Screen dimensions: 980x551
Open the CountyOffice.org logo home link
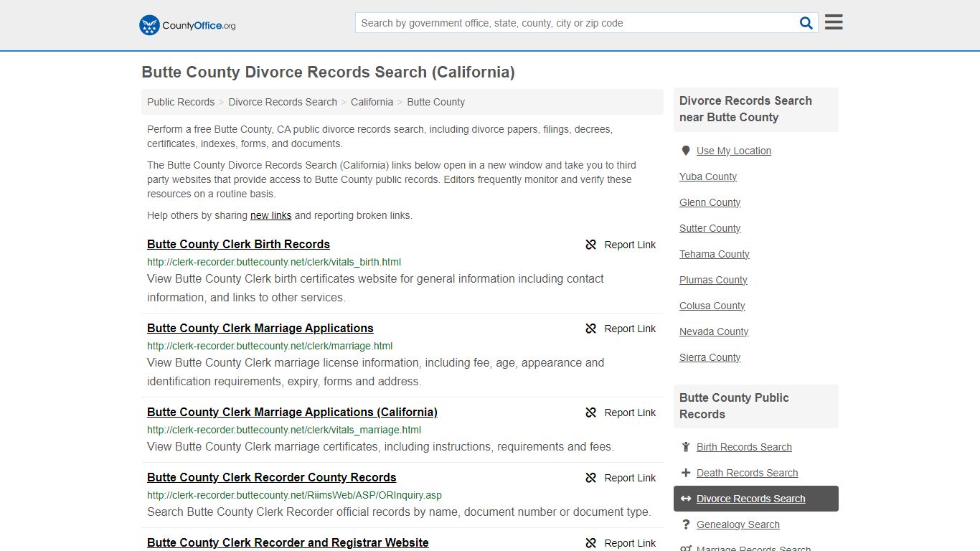[x=187, y=25]
